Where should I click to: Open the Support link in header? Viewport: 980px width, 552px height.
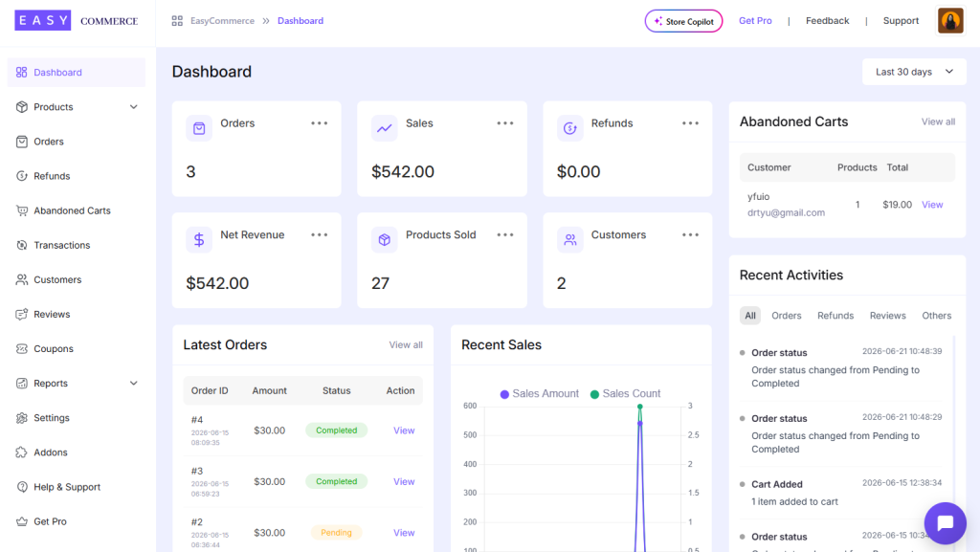coord(901,21)
